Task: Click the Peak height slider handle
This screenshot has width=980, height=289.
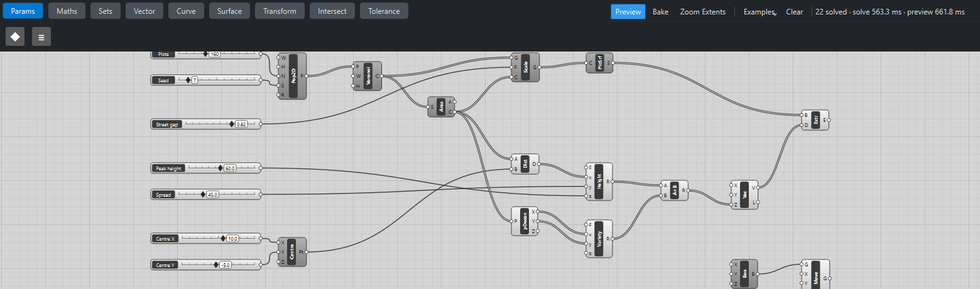Action: point(220,168)
